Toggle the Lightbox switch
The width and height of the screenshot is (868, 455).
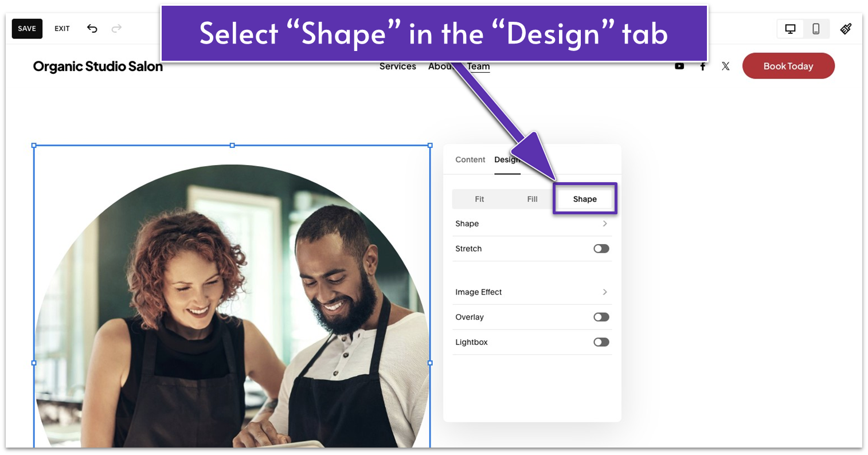coord(601,342)
